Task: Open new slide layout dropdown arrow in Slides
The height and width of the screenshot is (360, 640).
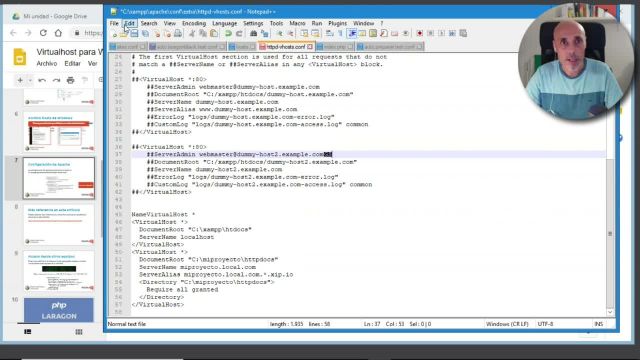Action: coord(30,80)
